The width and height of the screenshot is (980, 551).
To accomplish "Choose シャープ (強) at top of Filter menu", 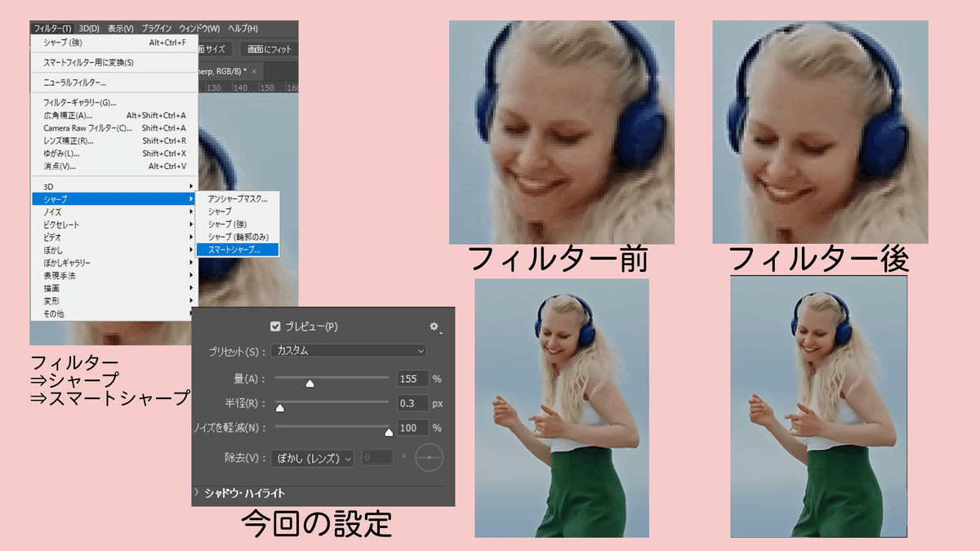I will click(x=114, y=42).
